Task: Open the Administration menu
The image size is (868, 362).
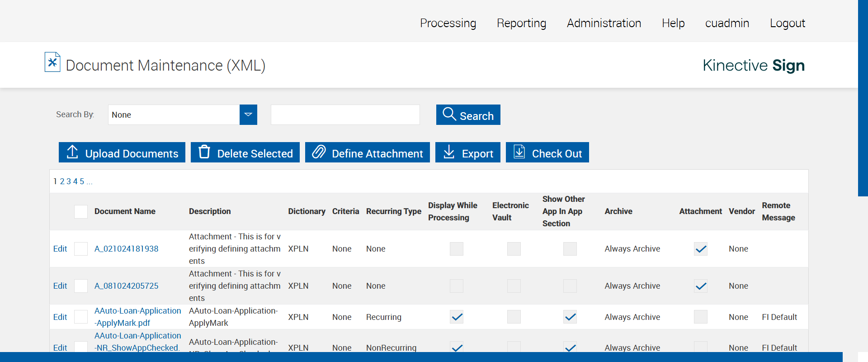Action: (604, 23)
